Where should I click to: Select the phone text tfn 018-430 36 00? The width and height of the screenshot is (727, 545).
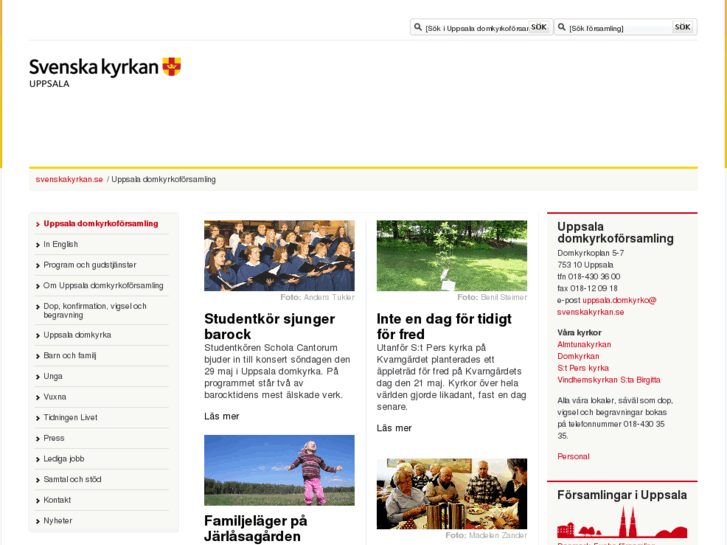click(588, 276)
